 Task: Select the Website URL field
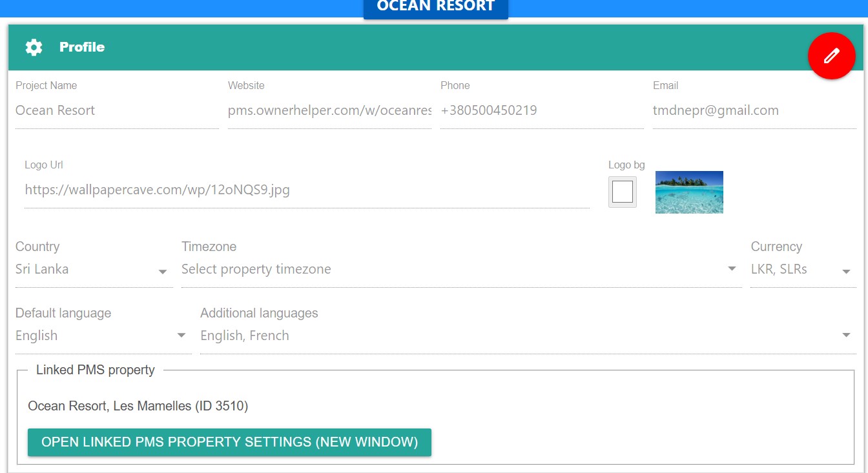tap(329, 111)
